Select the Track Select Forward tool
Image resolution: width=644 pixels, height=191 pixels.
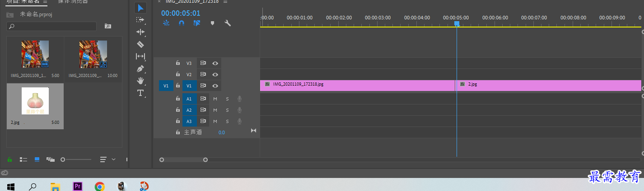pyautogui.click(x=140, y=20)
